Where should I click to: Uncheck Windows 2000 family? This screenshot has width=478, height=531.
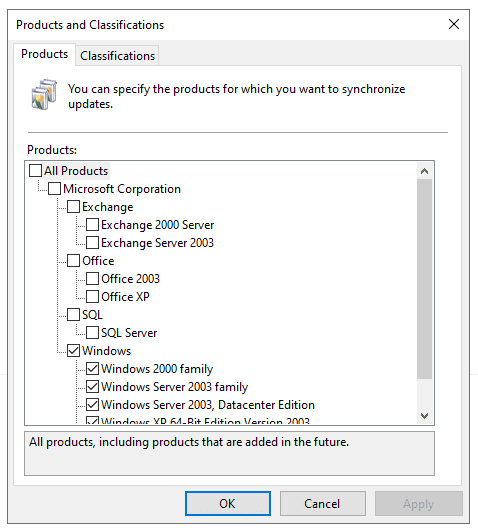[x=92, y=368]
